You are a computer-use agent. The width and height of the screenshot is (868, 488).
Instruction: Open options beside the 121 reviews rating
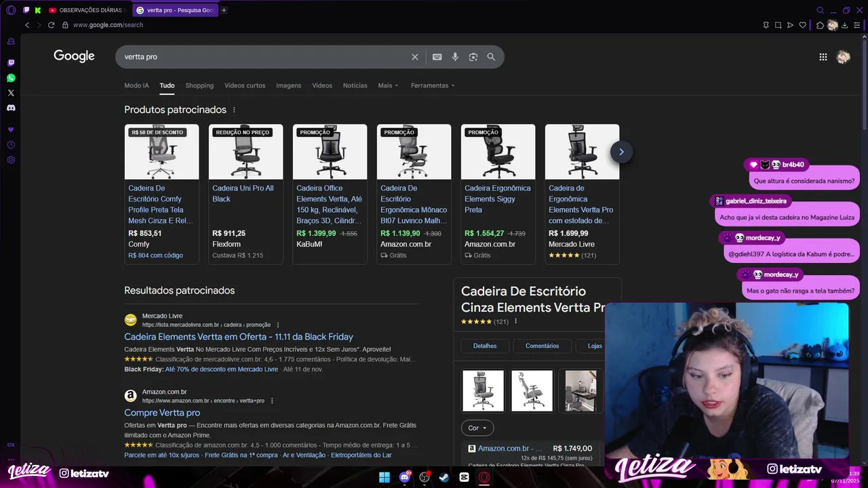pos(515,321)
